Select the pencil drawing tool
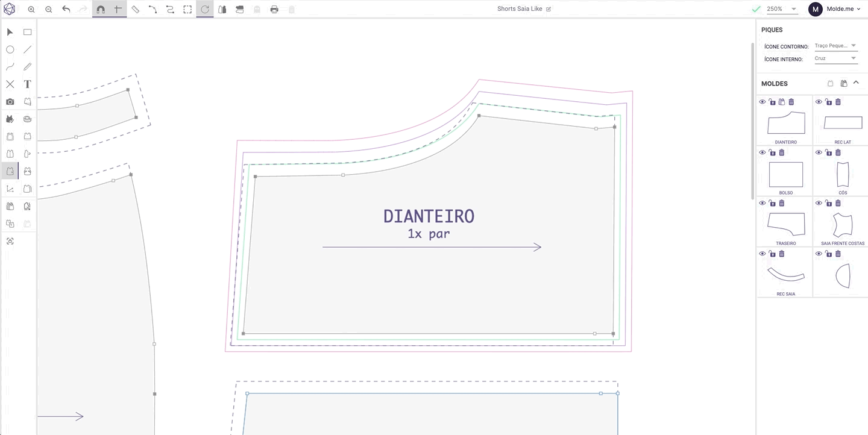The height and width of the screenshot is (435, 868). point(27,67)
